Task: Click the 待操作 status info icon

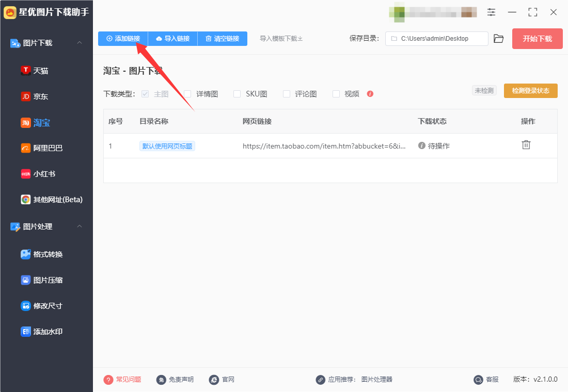Action: 422,145
